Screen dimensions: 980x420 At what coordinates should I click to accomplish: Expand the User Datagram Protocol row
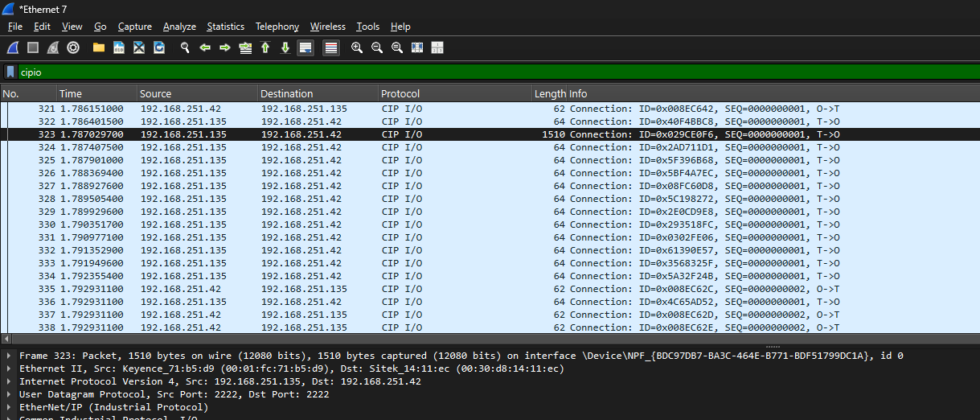click(9, 394)
